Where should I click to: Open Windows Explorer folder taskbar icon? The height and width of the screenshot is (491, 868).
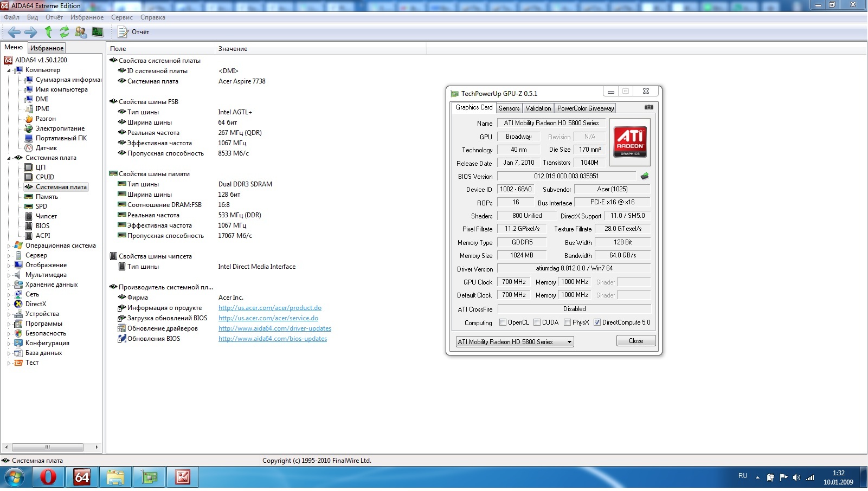[115, 477]
